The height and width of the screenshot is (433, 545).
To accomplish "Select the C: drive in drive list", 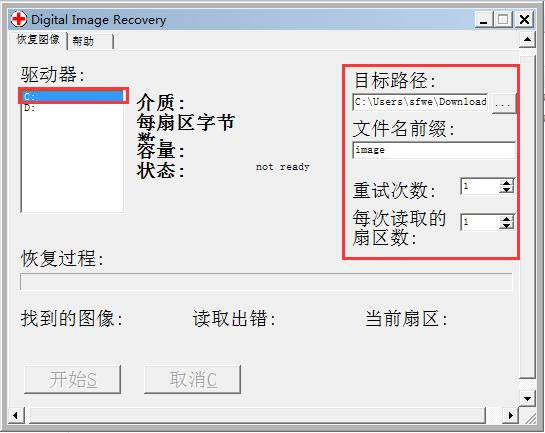I will click(x=73, y=96).
